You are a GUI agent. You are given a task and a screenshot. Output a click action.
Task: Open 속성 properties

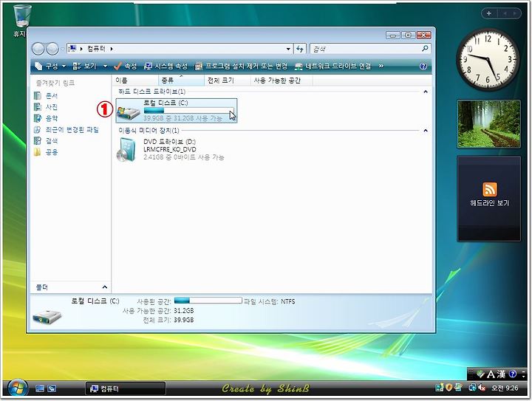click(126, 66)
